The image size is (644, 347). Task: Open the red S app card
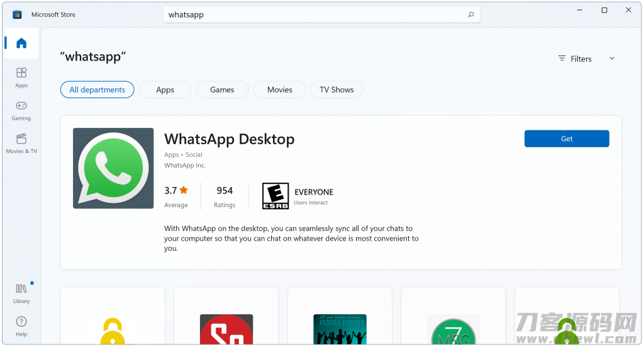[226, 316]
